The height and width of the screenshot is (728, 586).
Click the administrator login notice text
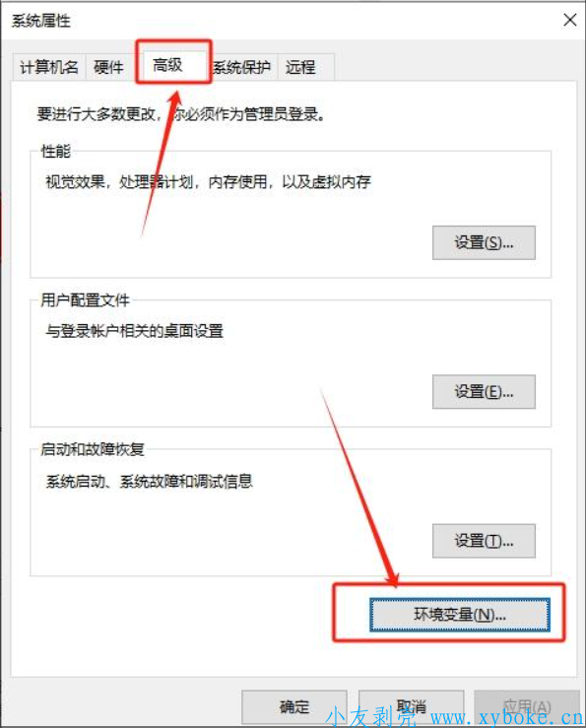[x=180, y=113]
